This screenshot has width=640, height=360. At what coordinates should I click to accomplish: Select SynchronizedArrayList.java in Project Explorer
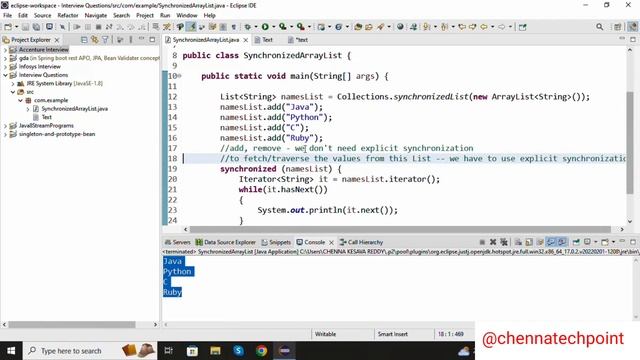point(74,109)
